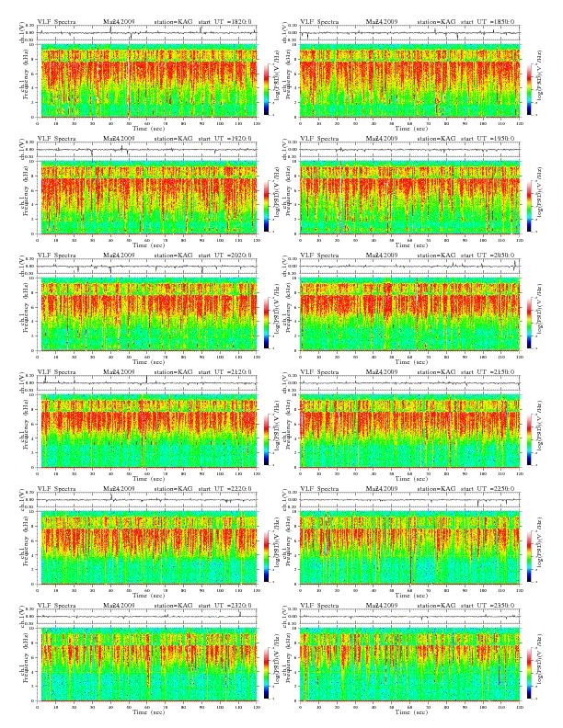This screenshot has height=728, width=563.
Task: Click the PSD color bar beside the 2020 plot
Action: [266, 323]
